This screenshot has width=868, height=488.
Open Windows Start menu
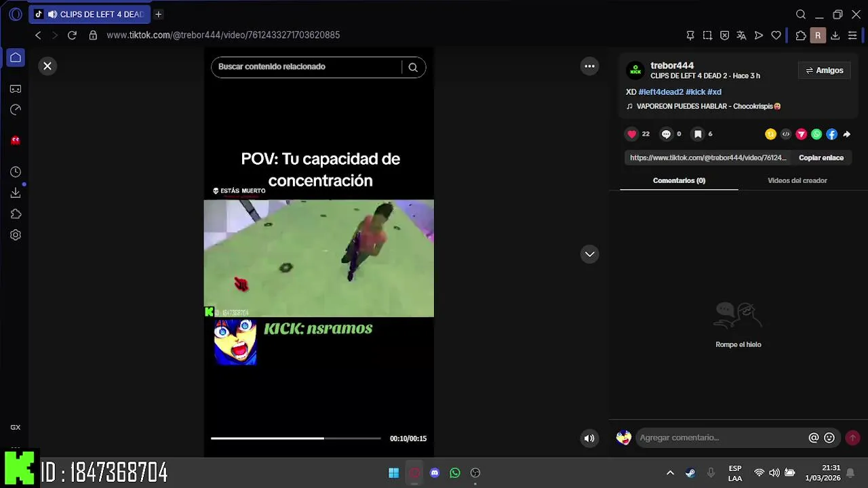click(394, 473)
